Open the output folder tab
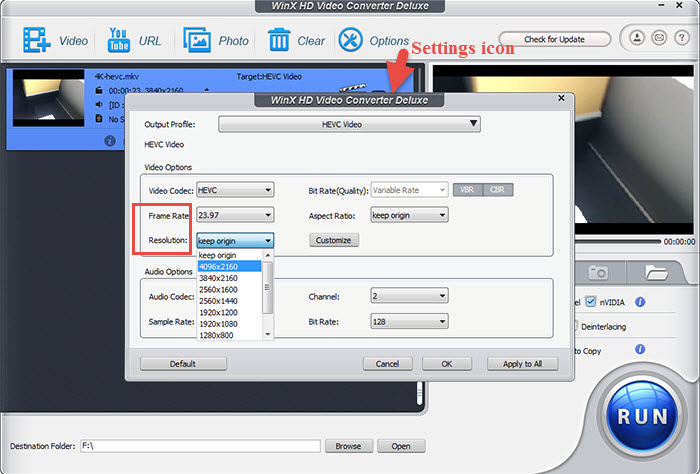Image resolution: width=700 pixels, height=474 pixels. click(x=656, y=271)
